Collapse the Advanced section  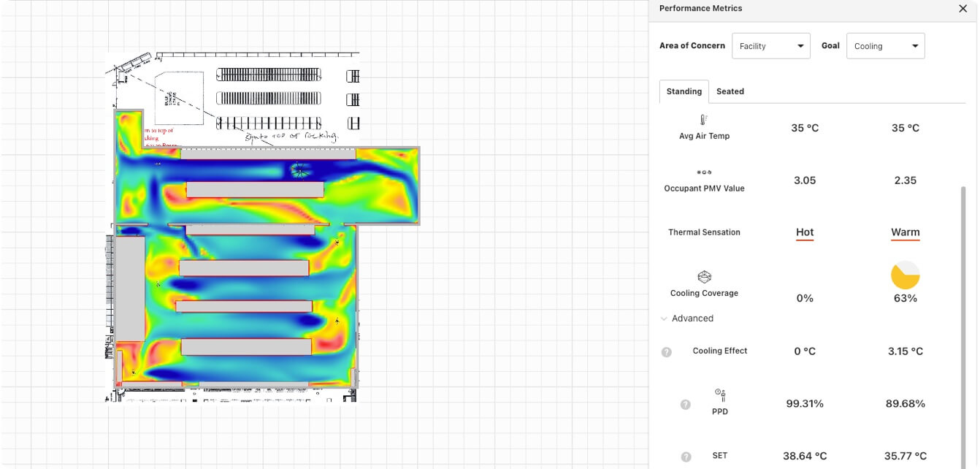(686, 319)
